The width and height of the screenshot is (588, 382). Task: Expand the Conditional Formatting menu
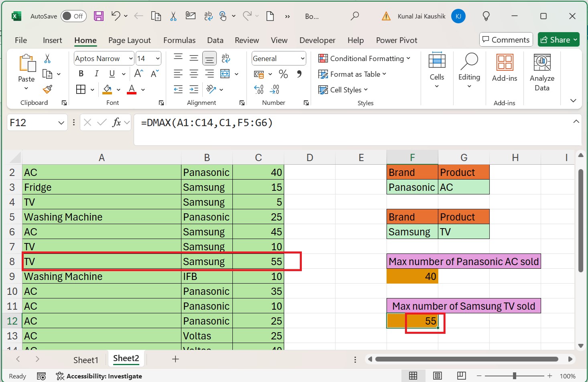pyautogui.click(x=364, y=59)
